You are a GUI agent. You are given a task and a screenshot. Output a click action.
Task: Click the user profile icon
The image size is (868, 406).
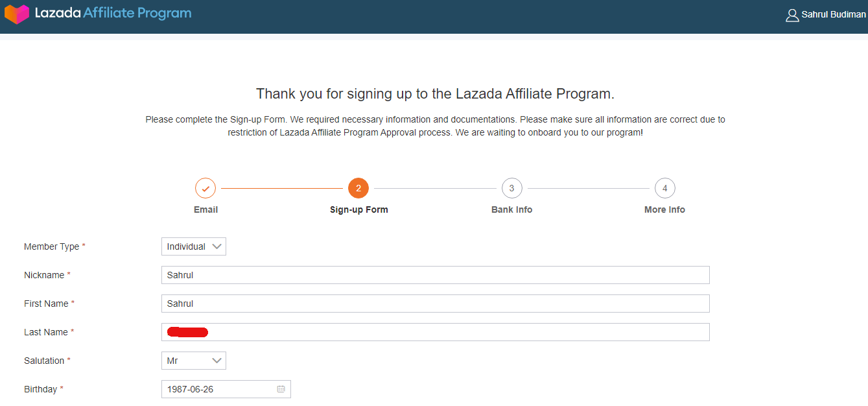point(792,15)
